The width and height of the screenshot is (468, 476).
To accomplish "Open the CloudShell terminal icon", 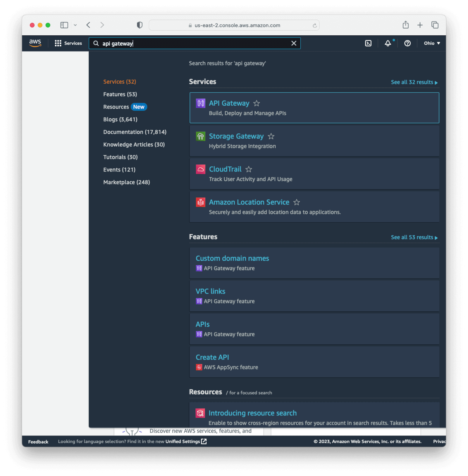I will (368, 43).
